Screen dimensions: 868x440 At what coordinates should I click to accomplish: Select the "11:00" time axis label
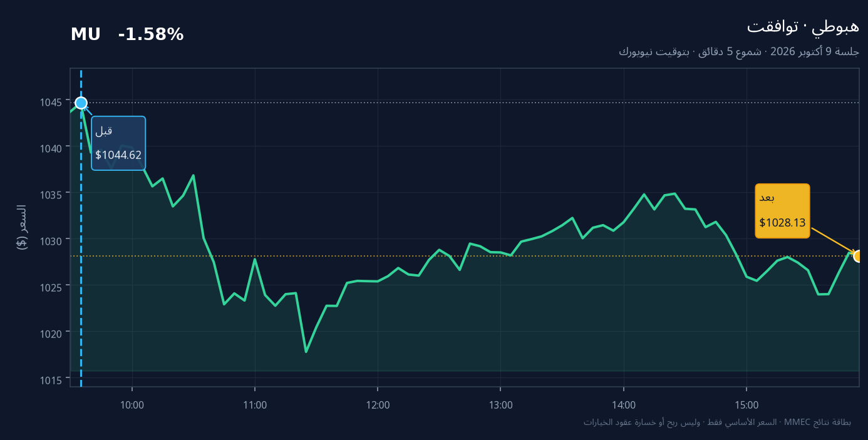point(255,405)
